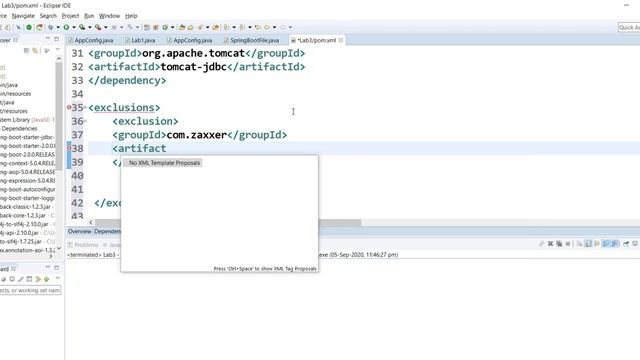
Task: Click in the Quick Access search field
Action: click(x=629, y=27)
